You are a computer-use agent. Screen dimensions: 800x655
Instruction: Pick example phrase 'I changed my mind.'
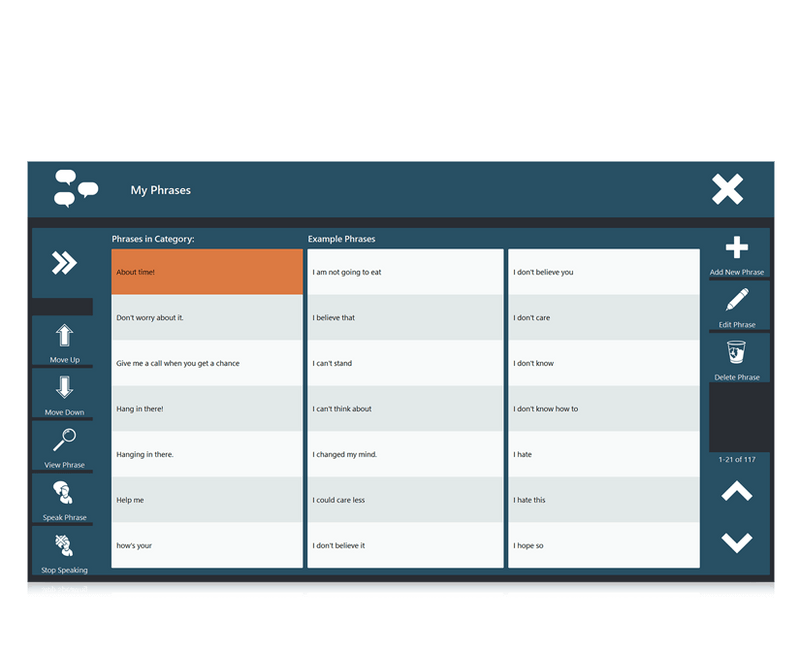pos(405,455)
